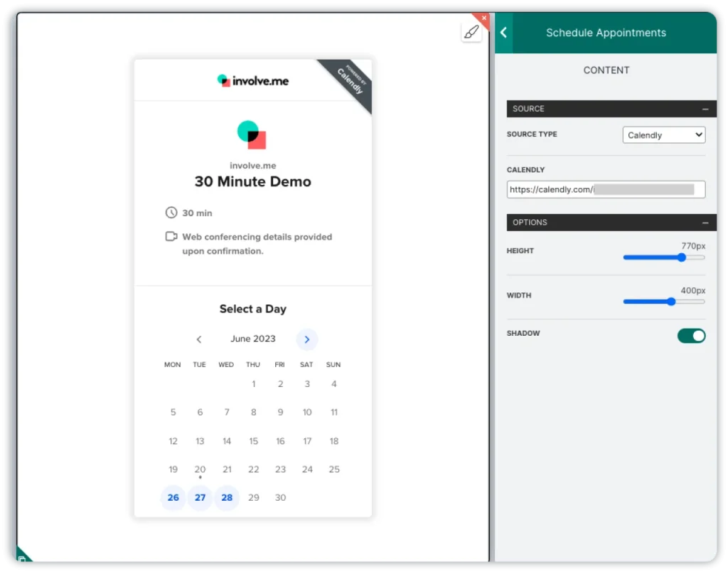This screenshot has height=572, width=728.
Task: Go to next month in the calendar
Action: point(307,339)
